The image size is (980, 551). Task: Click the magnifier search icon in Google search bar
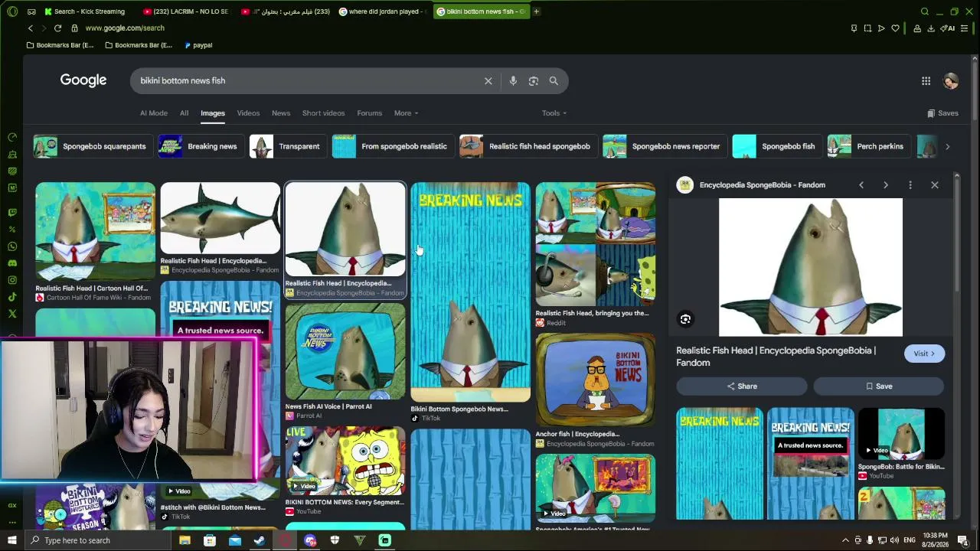click(x=554, y=81)
